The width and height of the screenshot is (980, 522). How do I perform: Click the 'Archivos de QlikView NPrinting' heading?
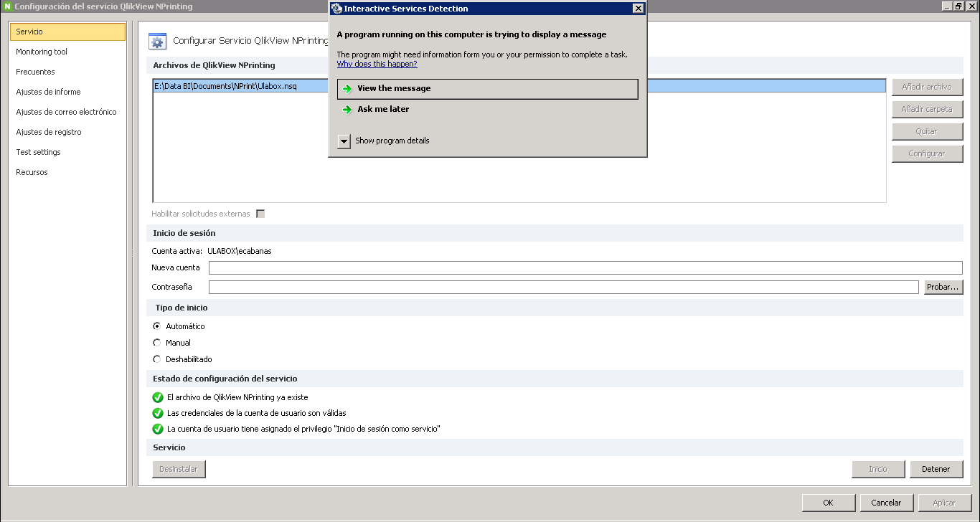[214, 65]
